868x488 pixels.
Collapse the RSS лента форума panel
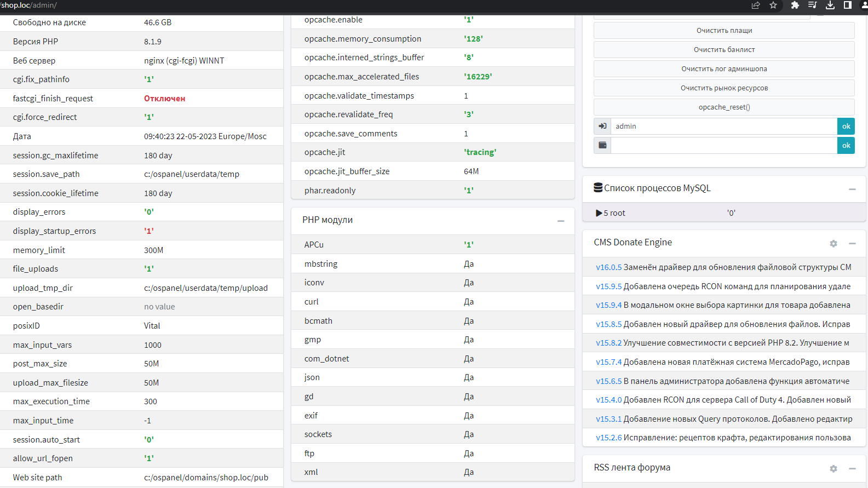click(x=852, y=469)
